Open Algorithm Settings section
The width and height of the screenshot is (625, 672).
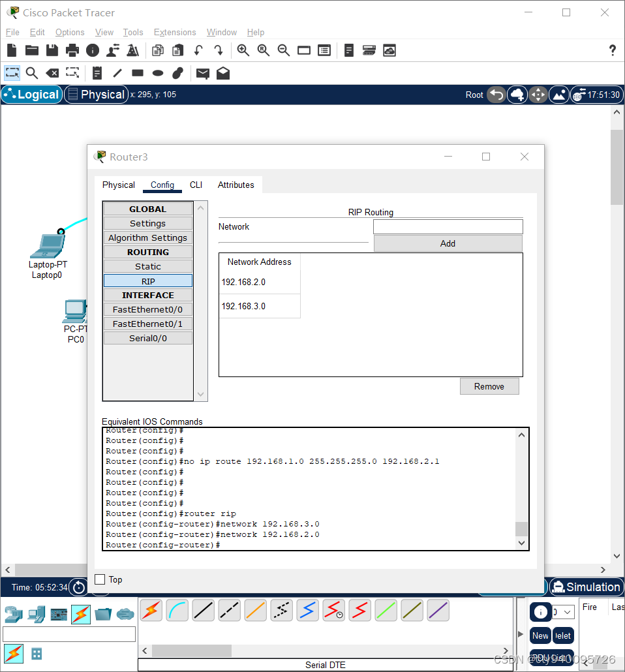148,238
